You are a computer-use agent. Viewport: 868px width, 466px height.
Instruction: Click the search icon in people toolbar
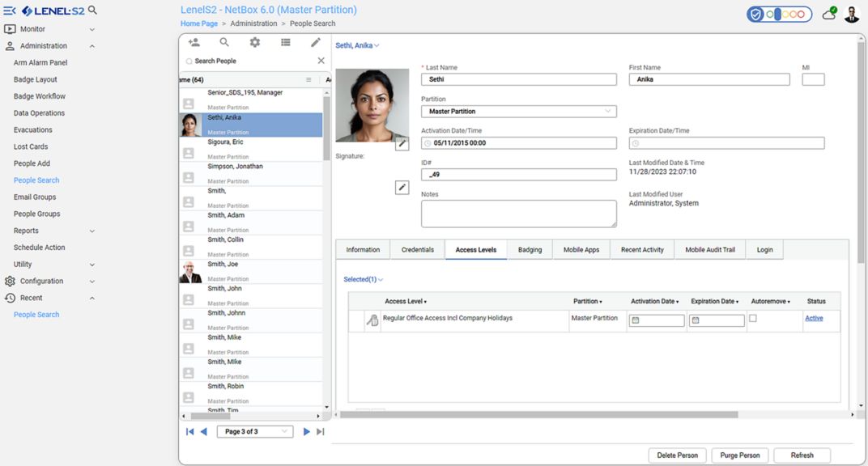(x=224, y=42)
